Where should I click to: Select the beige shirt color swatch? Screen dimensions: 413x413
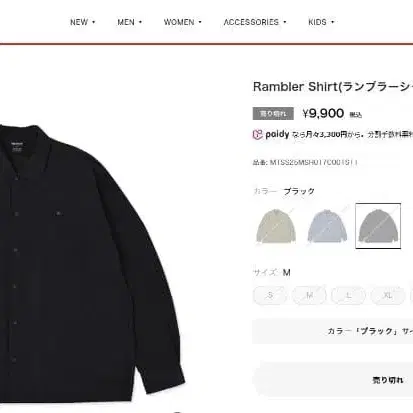276,226
